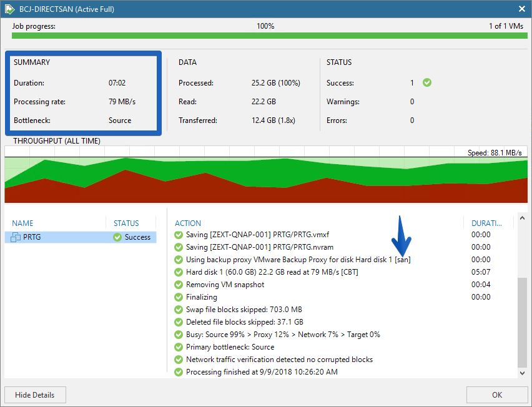Click the throughput graph area
The width and height of the screenshot is (532, 407).
point(266,175)
